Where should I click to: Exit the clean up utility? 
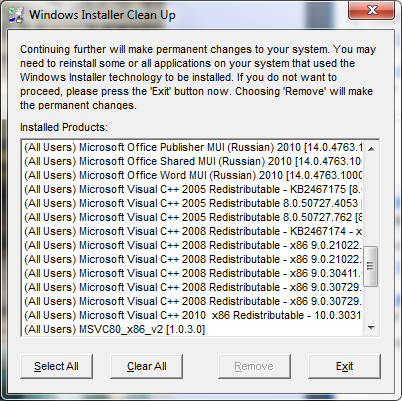tap(344, 366)
